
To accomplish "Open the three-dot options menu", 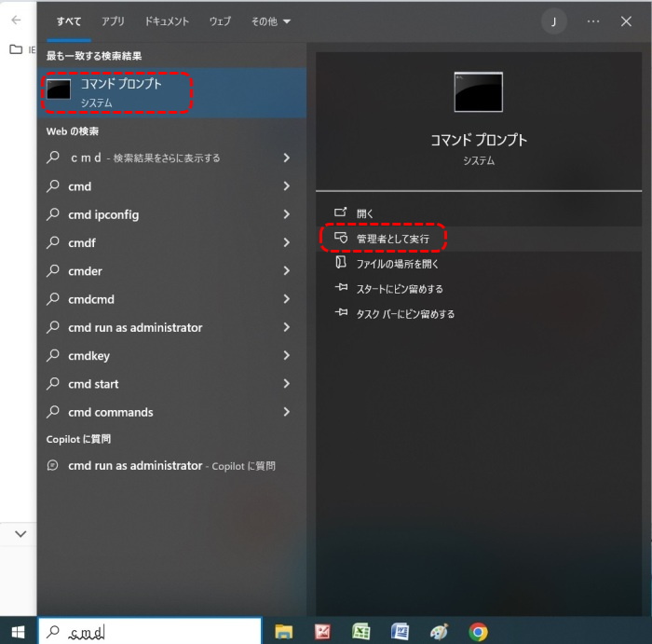I will click(x=593, y=21).
